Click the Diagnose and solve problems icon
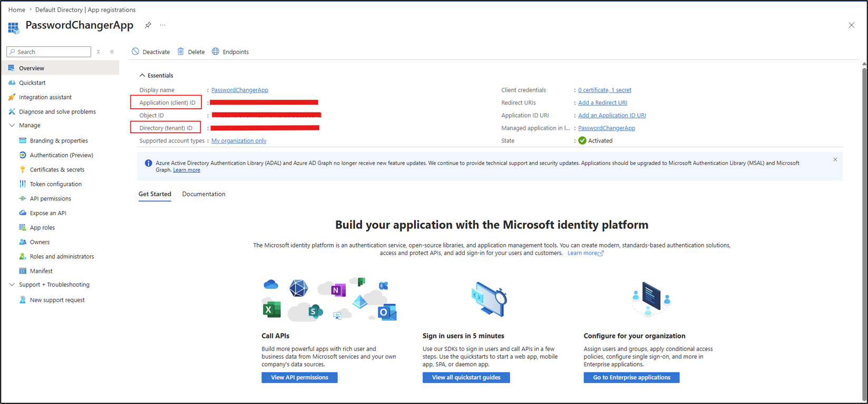 pyautogui.click(x=12, y=112)
